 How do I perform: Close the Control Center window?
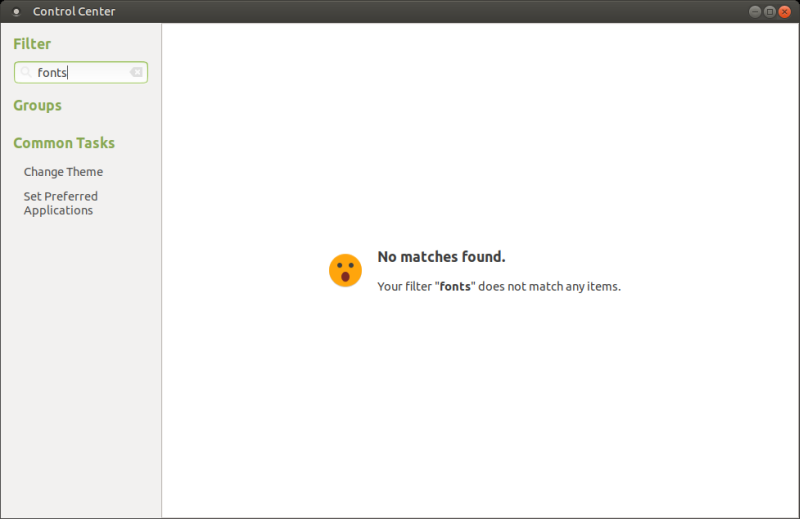click(x=785, y=11)
